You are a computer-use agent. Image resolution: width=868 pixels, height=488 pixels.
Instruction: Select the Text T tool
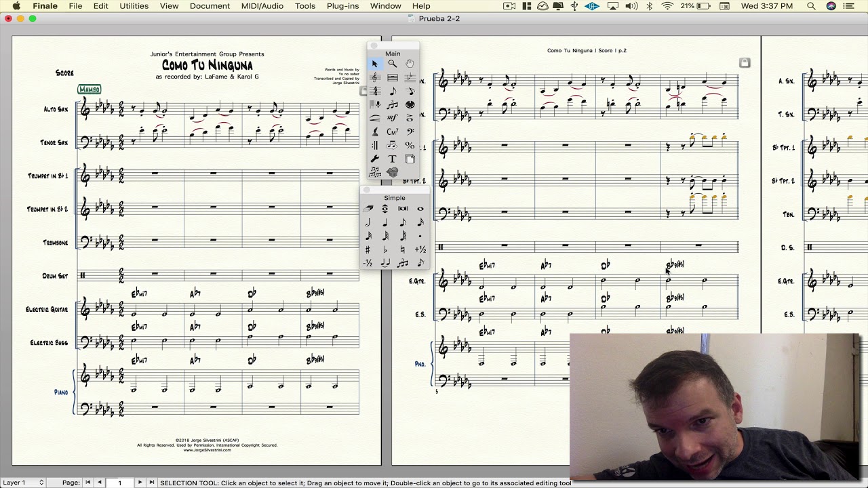coord(393,159)
